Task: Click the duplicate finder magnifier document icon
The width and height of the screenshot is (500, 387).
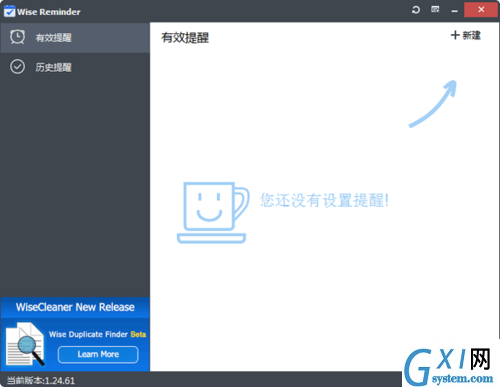Action: click(x=25, y=344)
